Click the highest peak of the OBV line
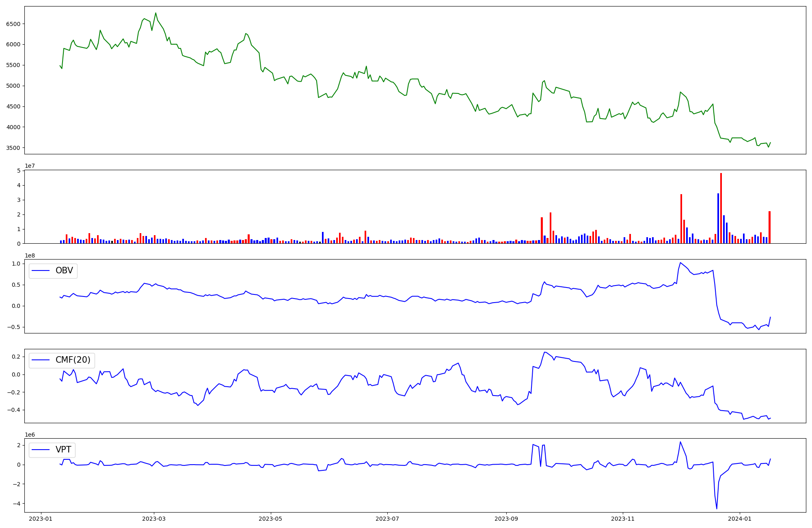This screenshot has height=528, width=812. [680, 263]
